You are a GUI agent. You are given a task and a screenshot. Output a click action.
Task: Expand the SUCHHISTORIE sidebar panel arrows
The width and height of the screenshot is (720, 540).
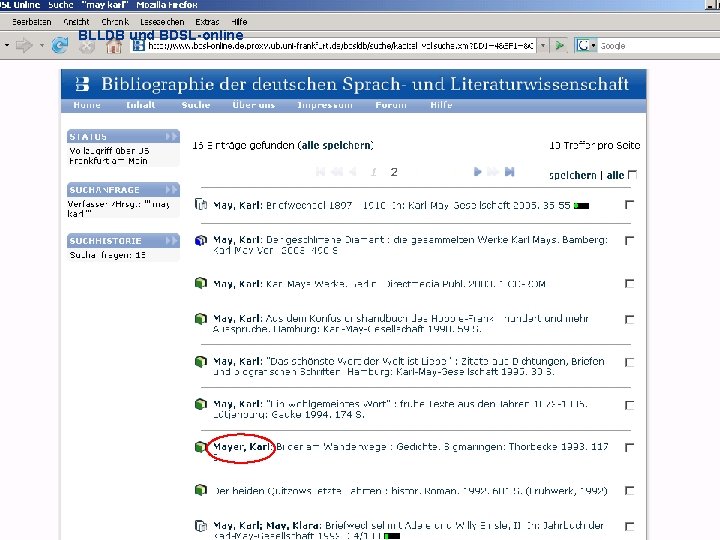point(171,241)
